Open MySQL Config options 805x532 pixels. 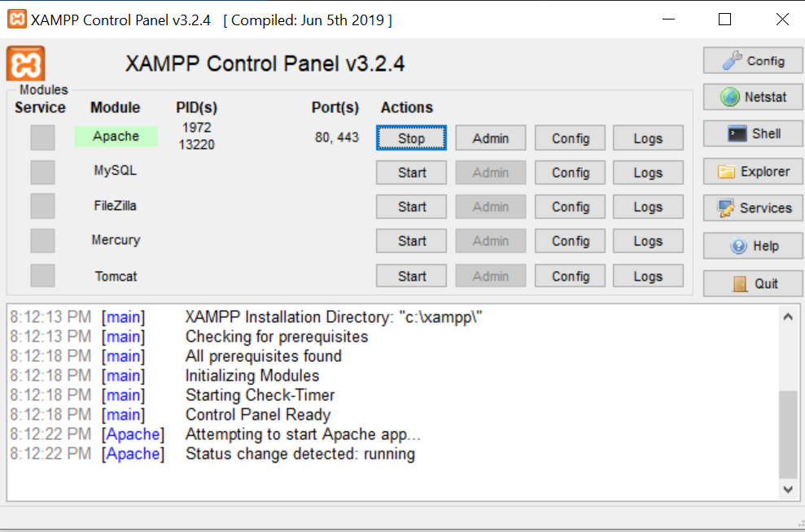[x=570, y=172]
